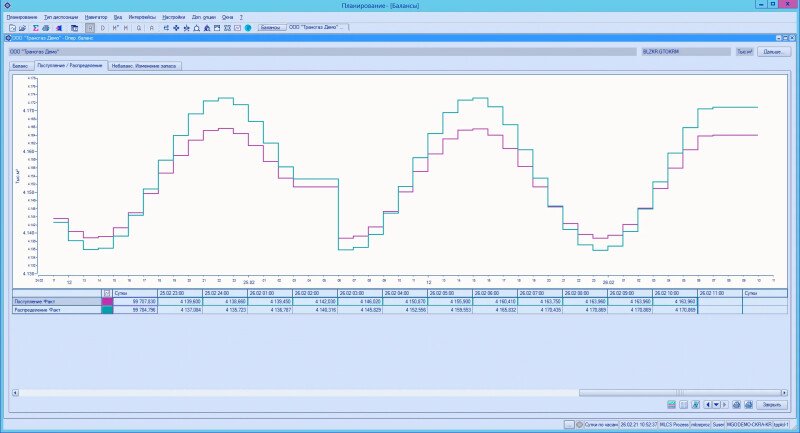Click the blue globe toolbar icon

248,28
